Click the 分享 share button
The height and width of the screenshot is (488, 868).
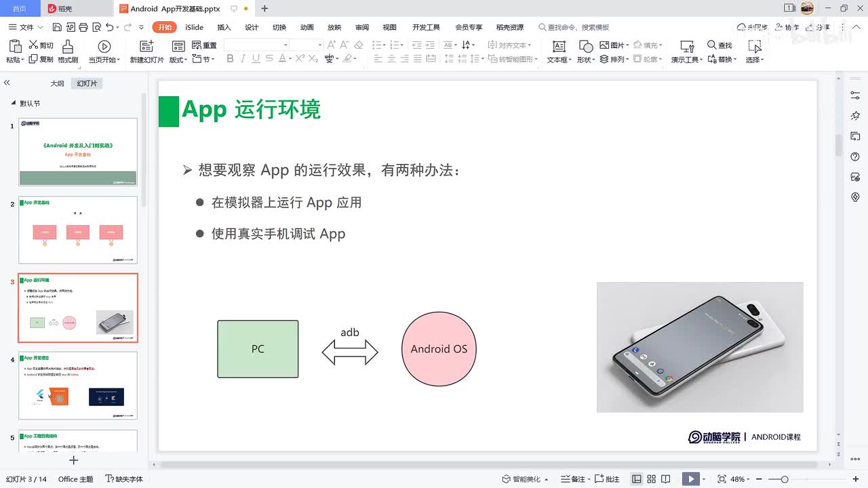click(x=818, y=27)
